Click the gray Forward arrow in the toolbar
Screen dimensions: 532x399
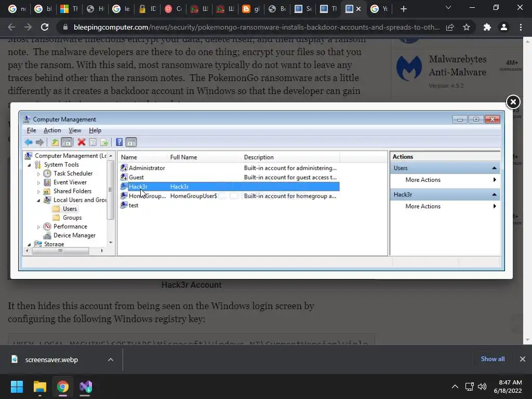[x=39, y=142]
